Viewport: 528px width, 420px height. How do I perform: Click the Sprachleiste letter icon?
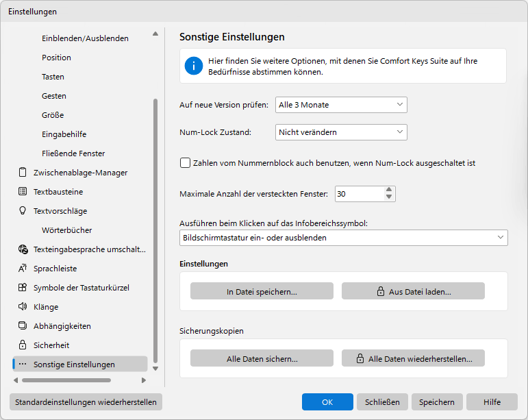point(23,269)
